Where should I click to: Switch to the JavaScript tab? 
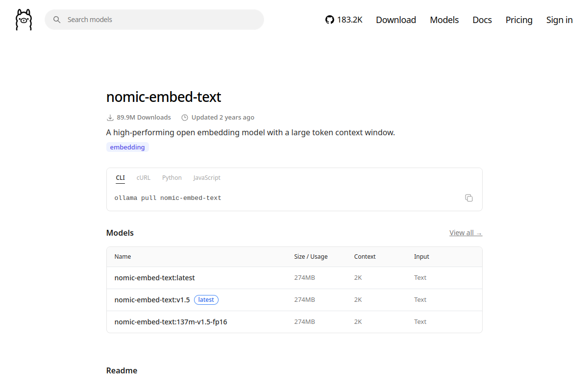[207, 178]
